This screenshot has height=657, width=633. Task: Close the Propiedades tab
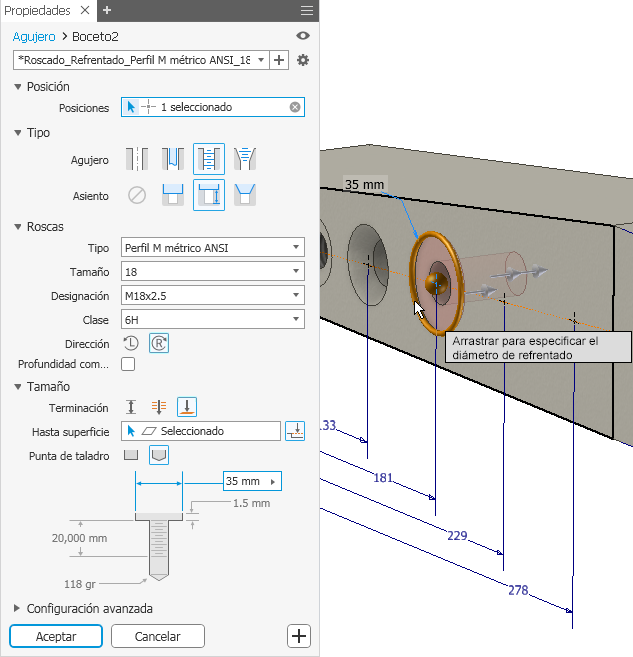pos(85,10)
